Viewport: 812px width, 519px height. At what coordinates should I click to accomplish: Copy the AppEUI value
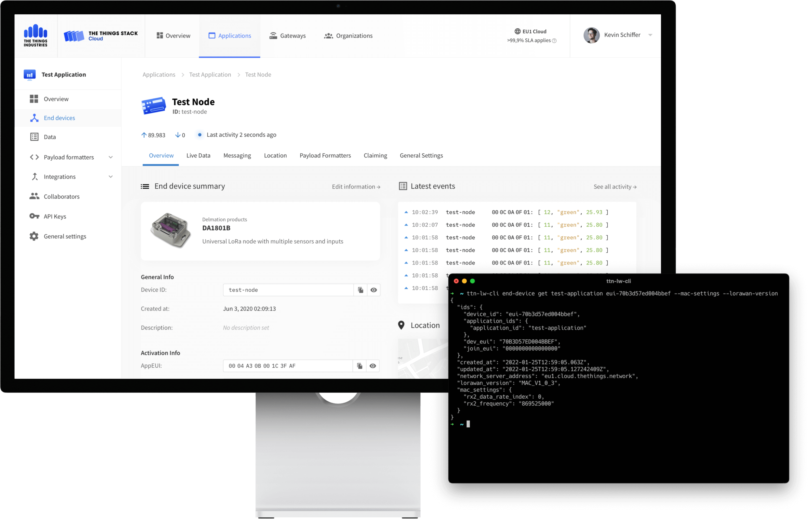[x=359, y=366]
